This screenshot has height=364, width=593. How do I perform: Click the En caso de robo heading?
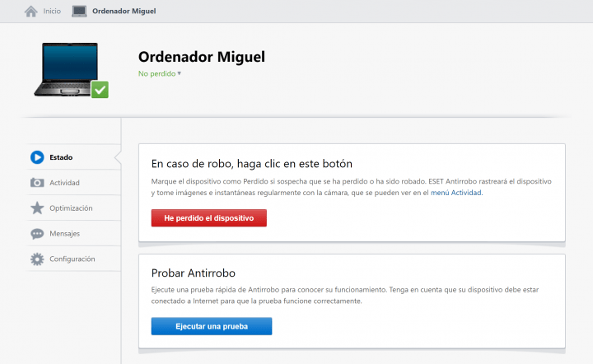252,164
